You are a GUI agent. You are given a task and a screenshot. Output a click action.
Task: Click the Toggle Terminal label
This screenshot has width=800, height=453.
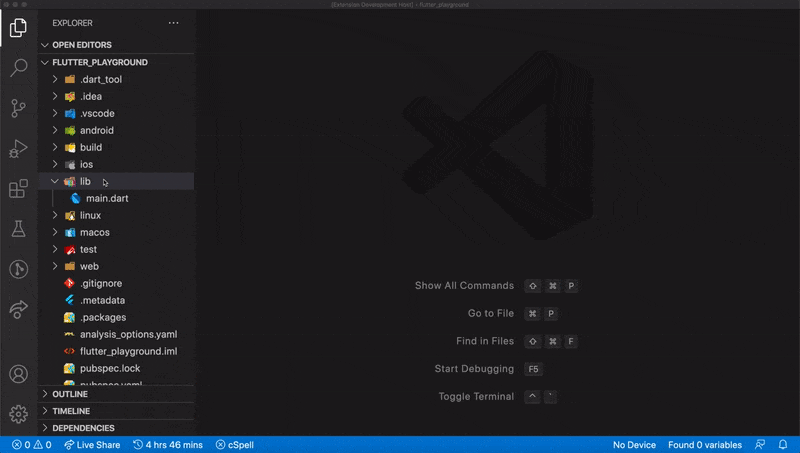476,396
